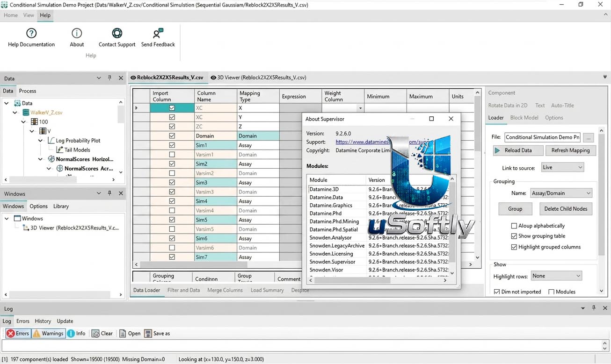The height and width of the screenshot is (364, 611).
Task: Open Help Documentation icon
Action: point(31,33)
